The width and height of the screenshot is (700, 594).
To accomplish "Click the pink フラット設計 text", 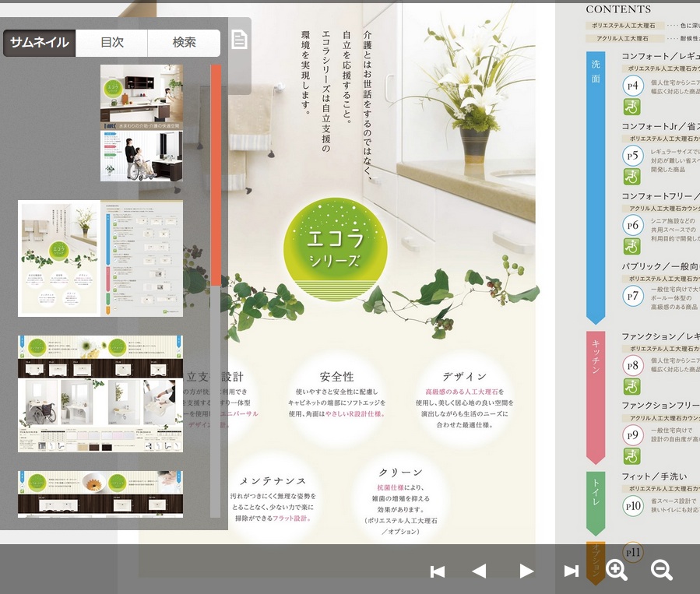I will (291, 518).
